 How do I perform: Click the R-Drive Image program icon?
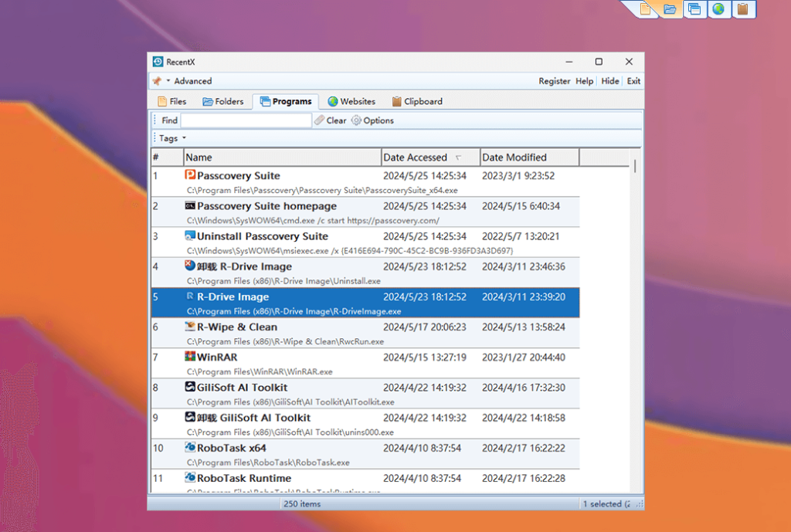tap(190, 296)
